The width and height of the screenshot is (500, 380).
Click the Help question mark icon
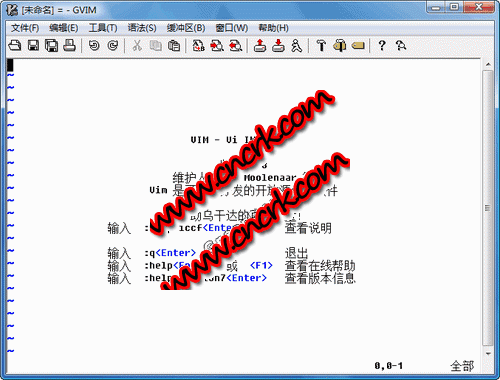coord(382,45)
